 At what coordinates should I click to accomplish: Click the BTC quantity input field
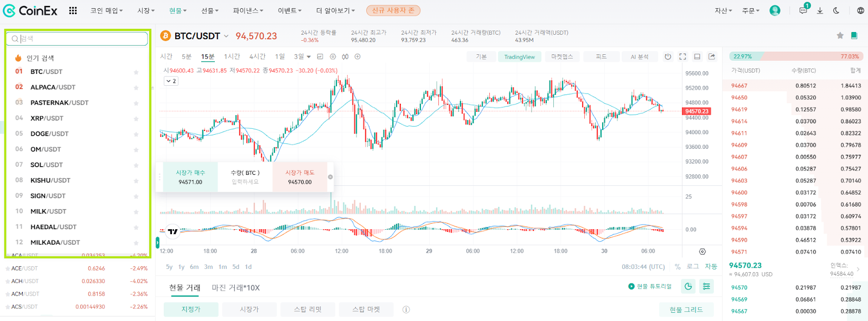pyautogui.click(x=245, y=181)
